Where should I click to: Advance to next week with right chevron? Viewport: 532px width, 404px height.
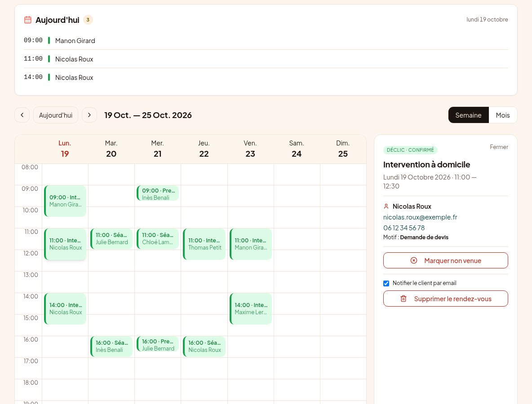tap(89, 115)
